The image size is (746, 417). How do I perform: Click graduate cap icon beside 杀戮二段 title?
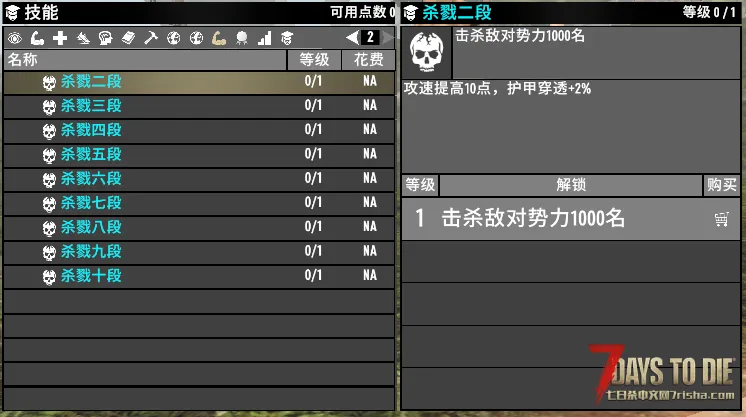coord(410,13)
